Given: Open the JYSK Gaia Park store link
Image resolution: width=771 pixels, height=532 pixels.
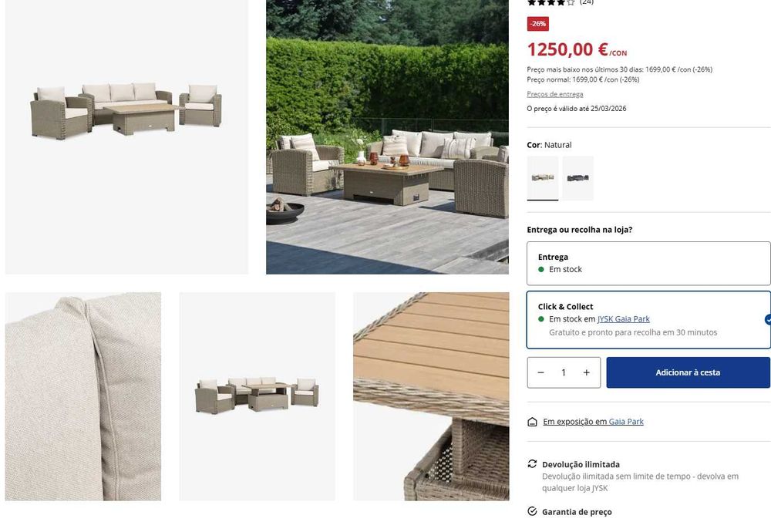Looking at the screenshot, I should pyautogui.click(x=623, y=319).
